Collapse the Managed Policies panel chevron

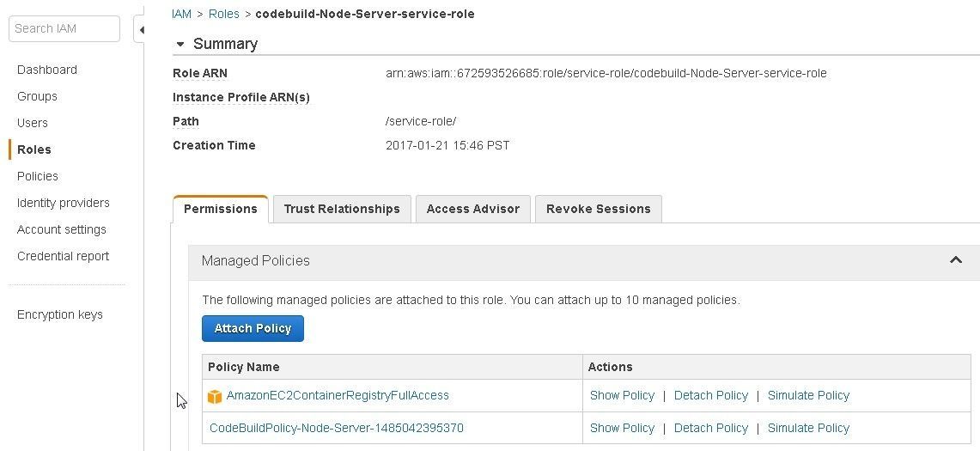(x=956, y=259)
